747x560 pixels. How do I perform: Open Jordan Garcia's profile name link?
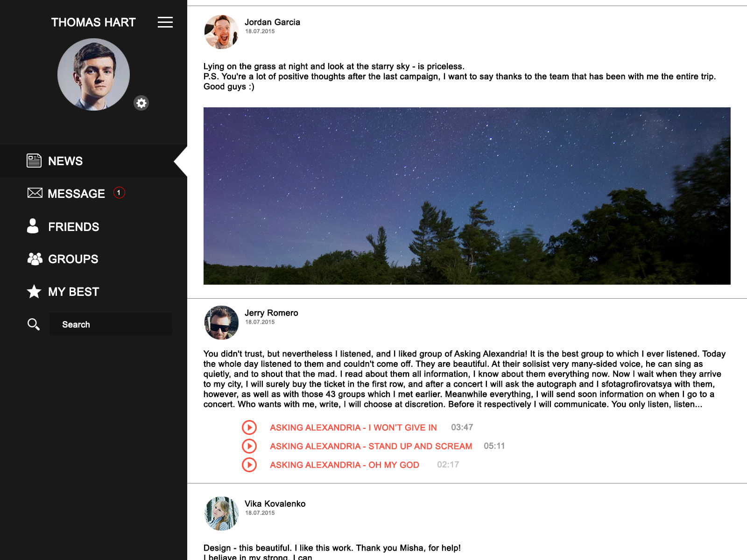click(273, 22)
